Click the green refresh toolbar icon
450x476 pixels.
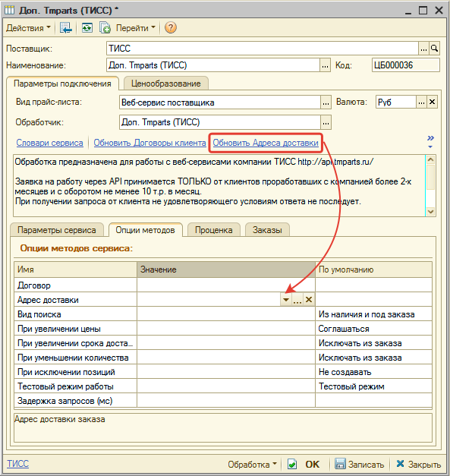coord(87,28)
